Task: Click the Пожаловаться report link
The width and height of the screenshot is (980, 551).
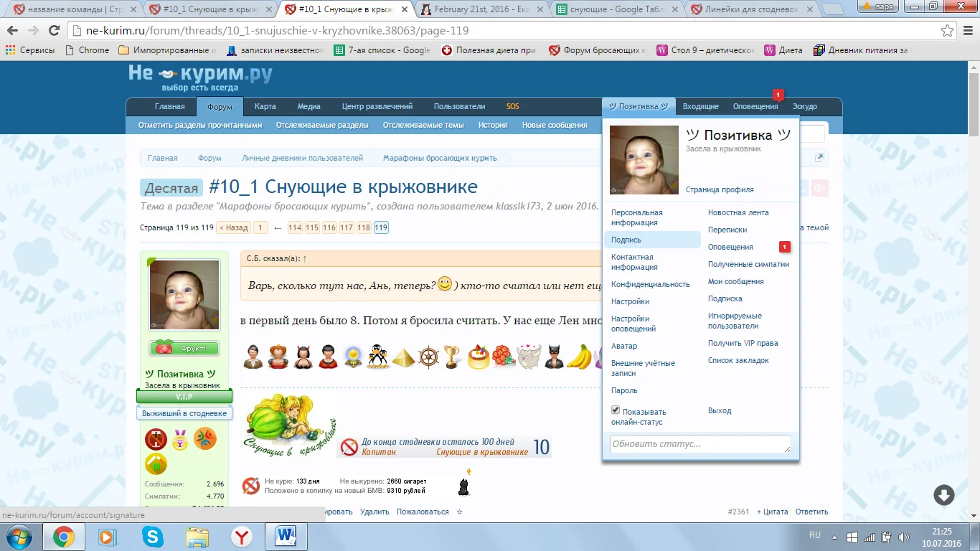Action: tap(423, 512)
